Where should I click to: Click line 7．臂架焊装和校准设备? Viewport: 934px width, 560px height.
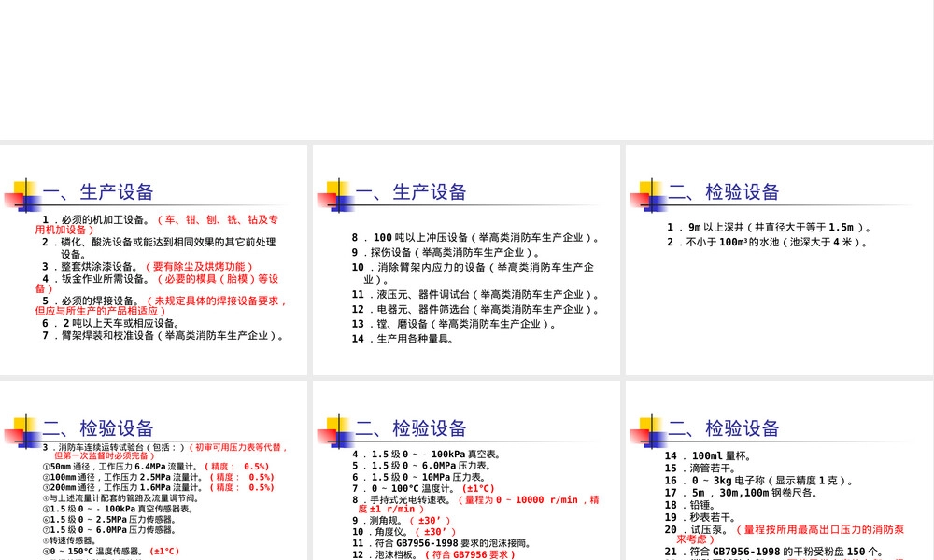163,336
